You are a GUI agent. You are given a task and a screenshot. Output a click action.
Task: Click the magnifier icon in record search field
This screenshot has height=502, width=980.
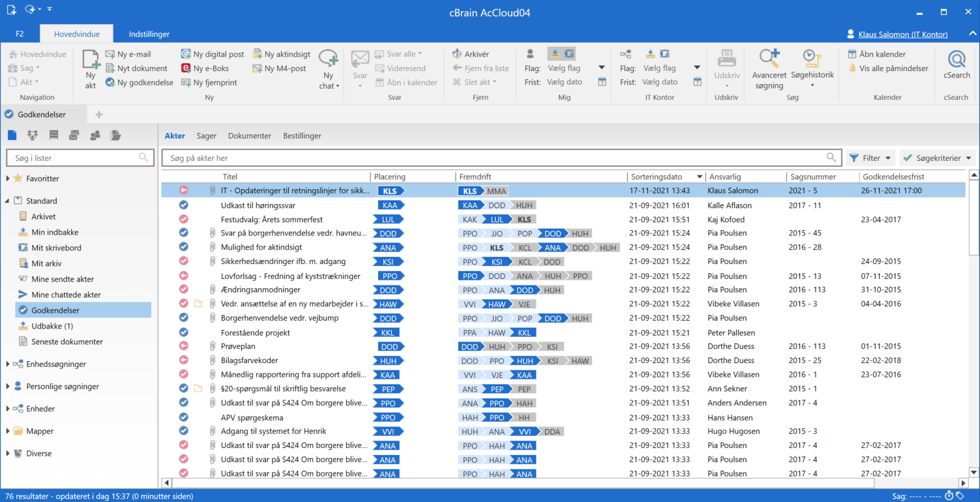click(831, 158)
